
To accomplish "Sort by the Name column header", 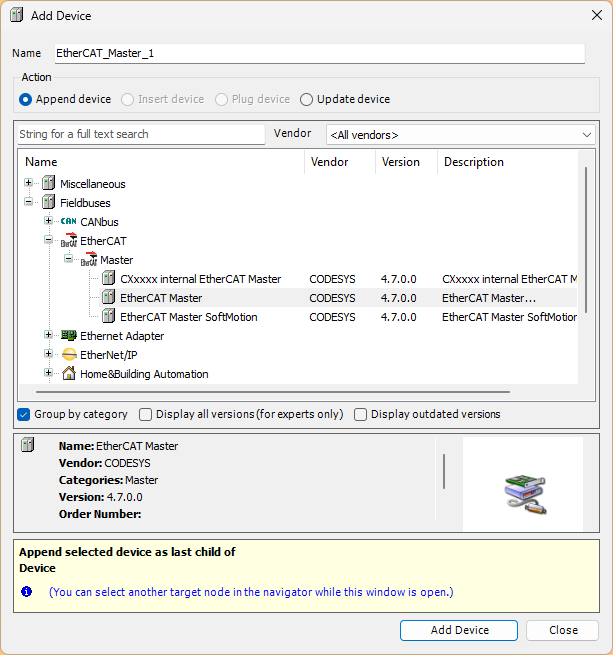I will [x=161, y=162].
